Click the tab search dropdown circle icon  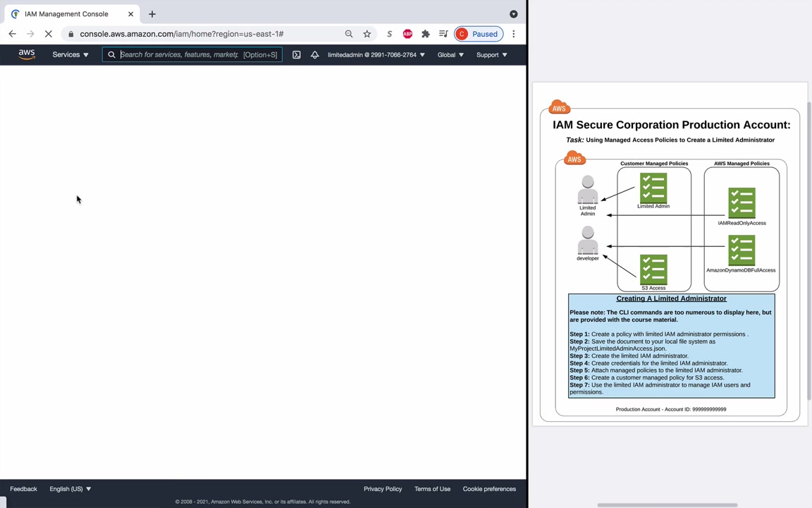coord(513,14)
